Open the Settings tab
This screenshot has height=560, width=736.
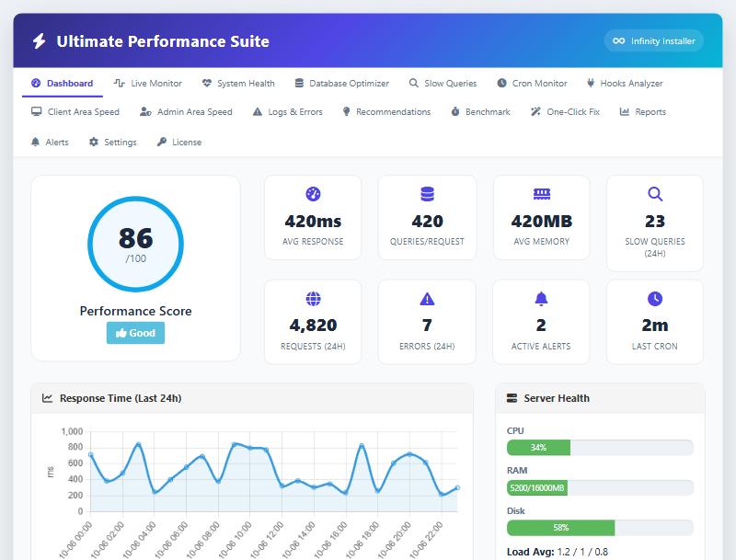click(112, 143)
